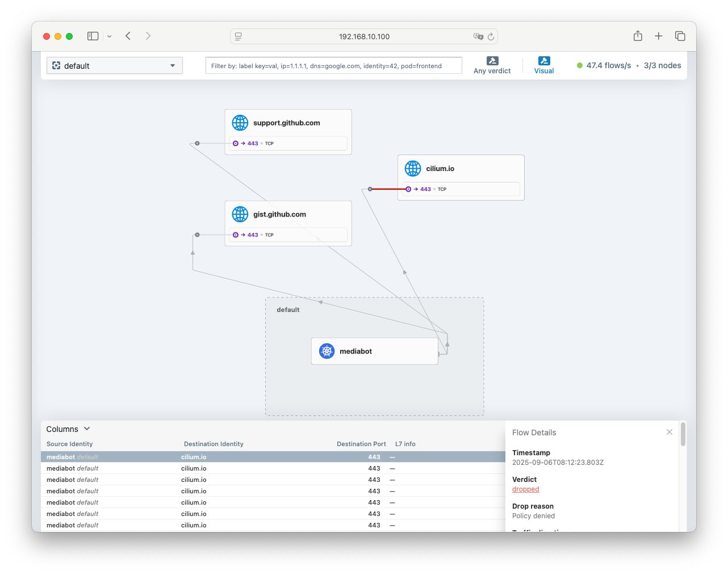Image resolution: width=728 pixels, height=574 pixels.
Task: Close the Flow Details panel
Action: [x=670, y=432]
